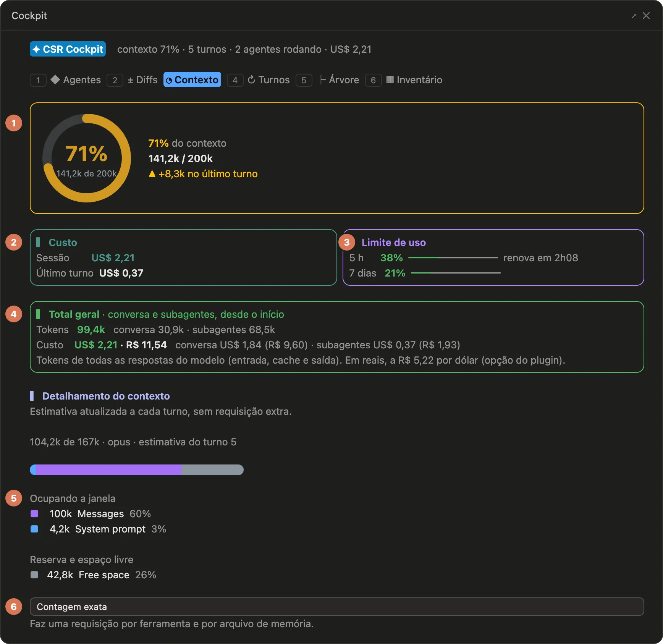Click the Limite de uso heading
The height and width of the screenshot is (644, 663).
(x=394, y=243)
